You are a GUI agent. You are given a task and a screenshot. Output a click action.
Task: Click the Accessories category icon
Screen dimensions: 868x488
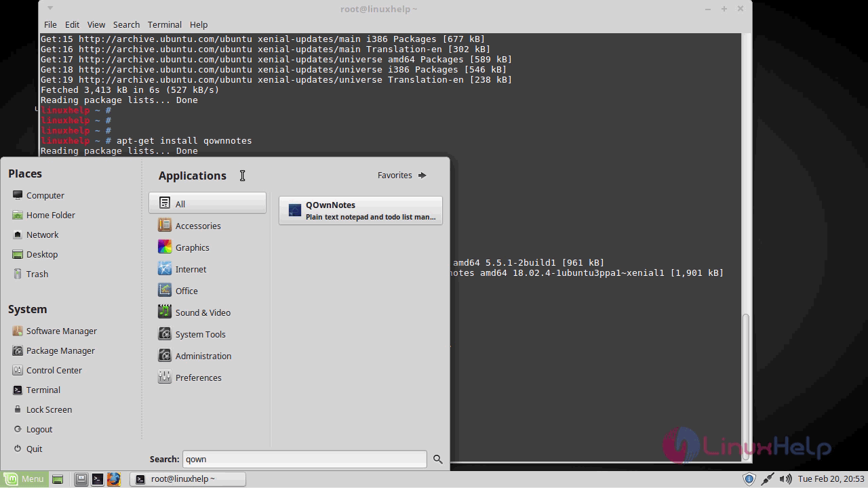(164, 225)
